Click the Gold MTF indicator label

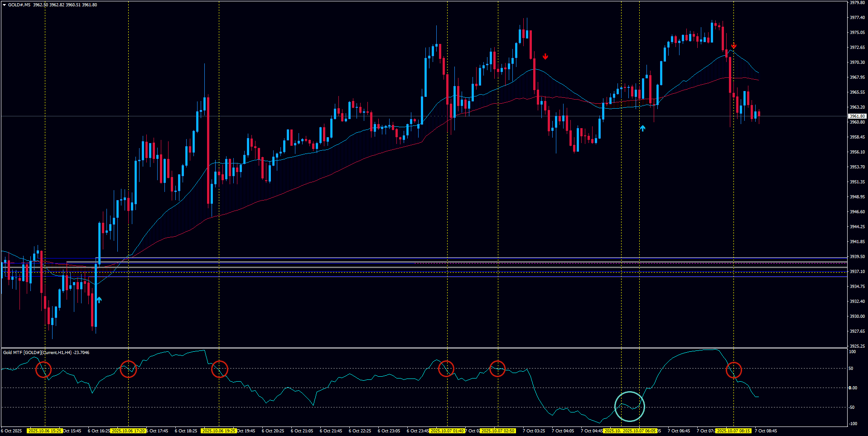click(45, 352)
